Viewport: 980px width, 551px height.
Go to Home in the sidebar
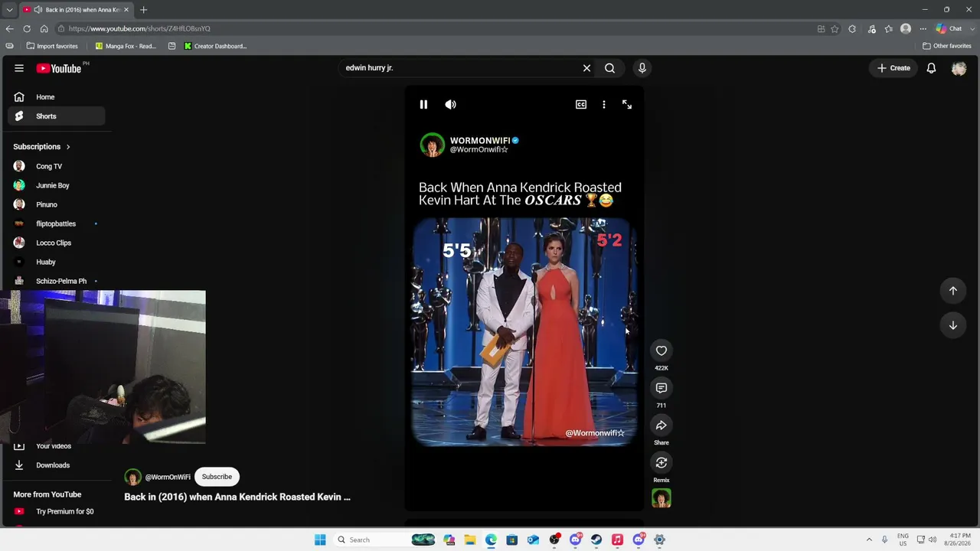pyautogui.click(x=57, y=97)
